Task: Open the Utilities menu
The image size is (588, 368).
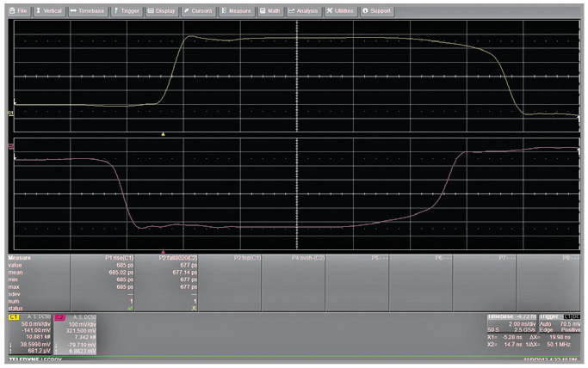Action: (x=340, y=10)
